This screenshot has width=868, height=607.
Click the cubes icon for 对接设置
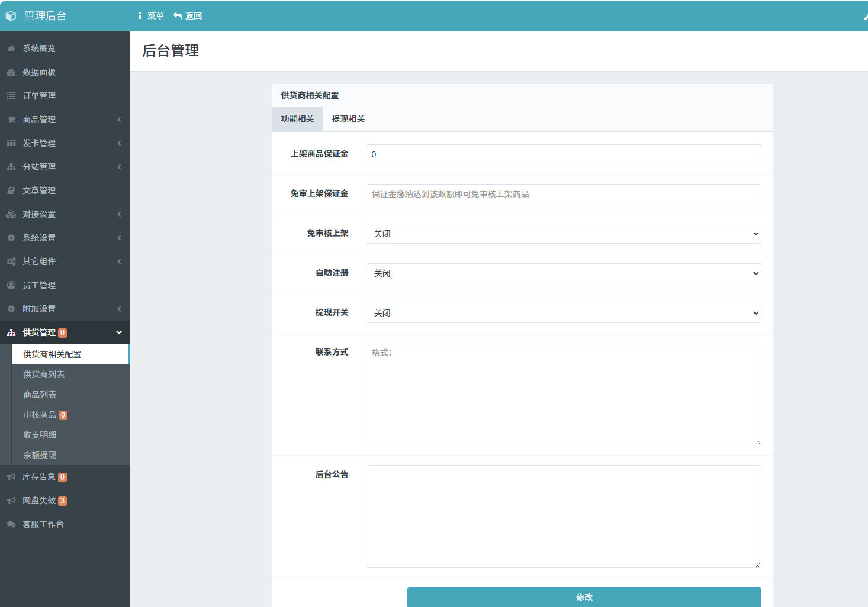[11, 214]
